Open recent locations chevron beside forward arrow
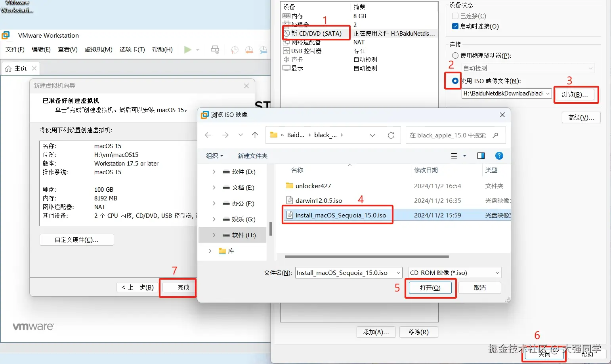Image resolution: width=611 pixels, height=364 pixels. pos(241,135)
